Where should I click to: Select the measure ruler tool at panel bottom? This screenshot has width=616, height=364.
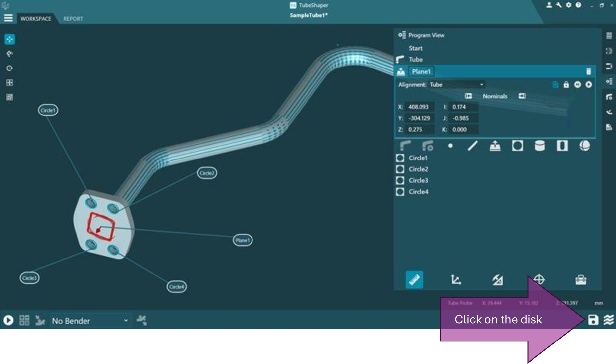point(414,280)
